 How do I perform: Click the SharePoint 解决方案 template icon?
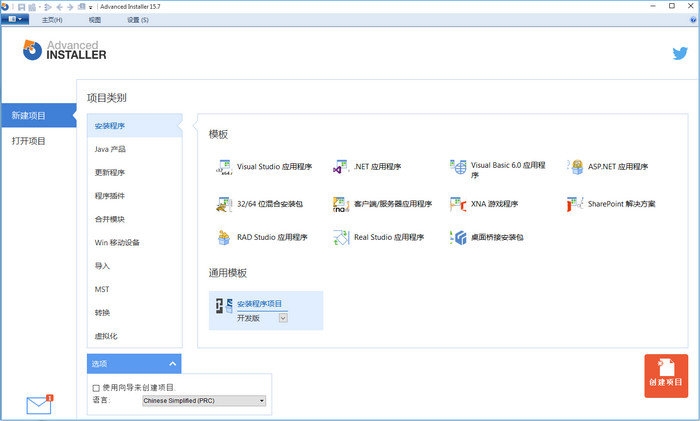coord(575,204)
